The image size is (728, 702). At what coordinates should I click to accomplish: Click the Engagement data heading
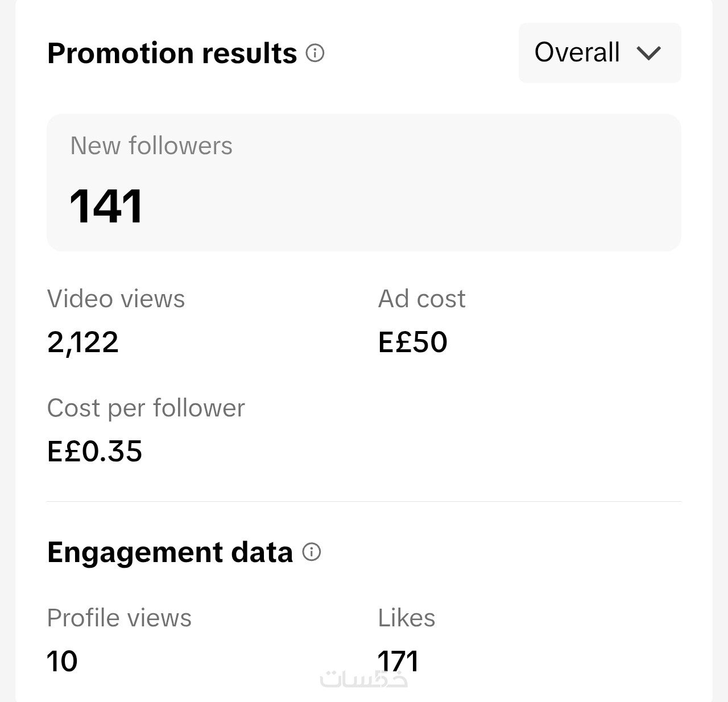170,553
